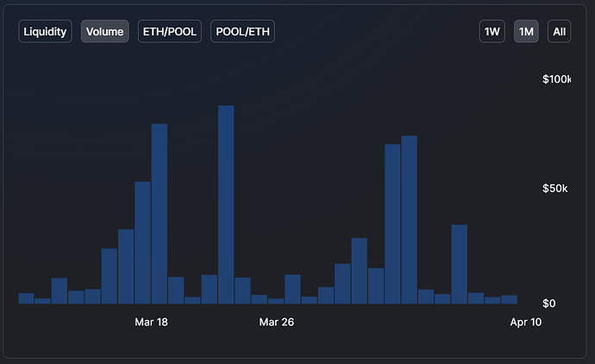Viewport: 595px width, 364px height.
Task: Switch to the Liquidity chart view
Action: click(45, 32)
